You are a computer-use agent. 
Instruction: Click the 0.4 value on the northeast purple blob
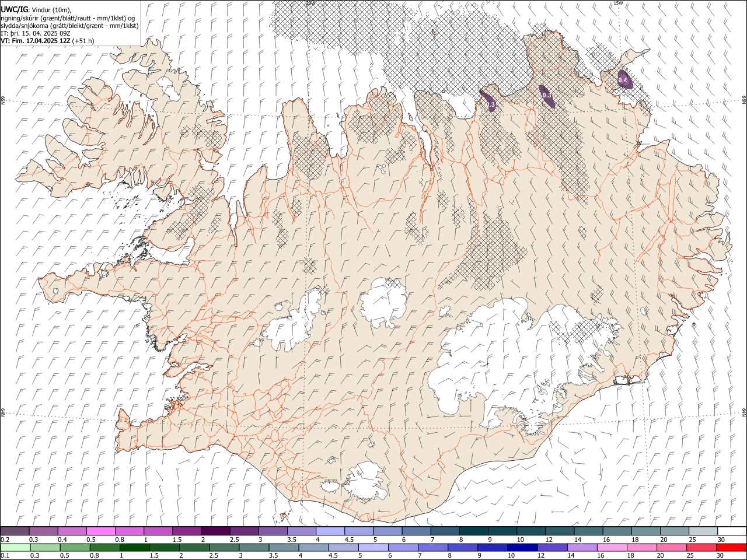tap(623, 80)
